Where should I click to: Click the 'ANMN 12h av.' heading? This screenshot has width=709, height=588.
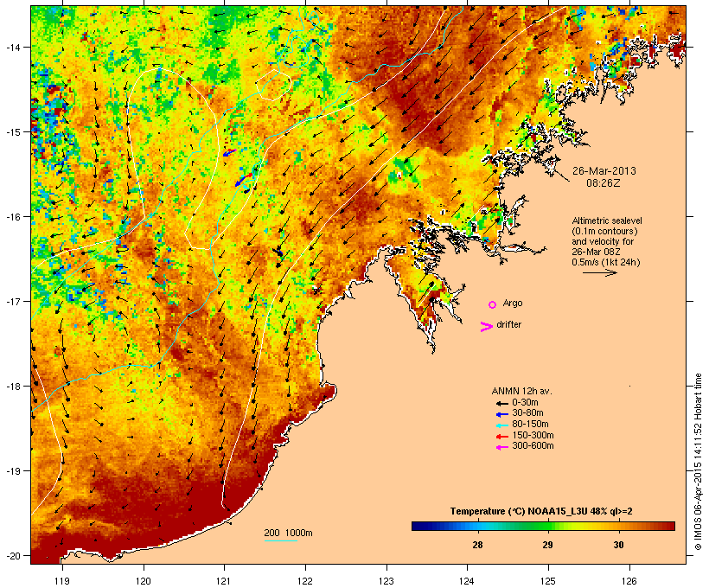tap(521, 391)
